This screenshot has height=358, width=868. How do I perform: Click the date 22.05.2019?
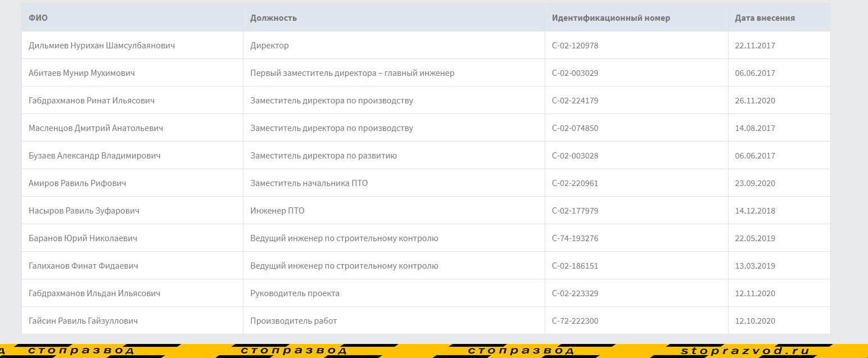click(x=755, y=238)
